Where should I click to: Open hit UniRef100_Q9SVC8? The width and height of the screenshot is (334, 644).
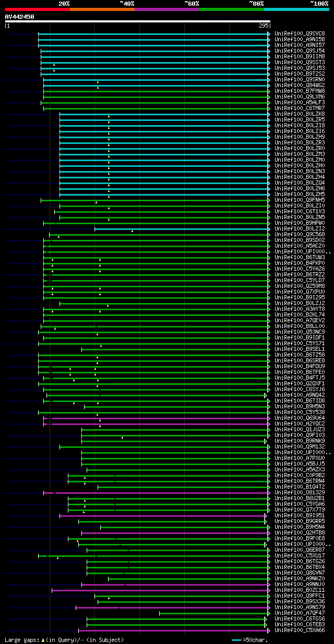(300, 33)
